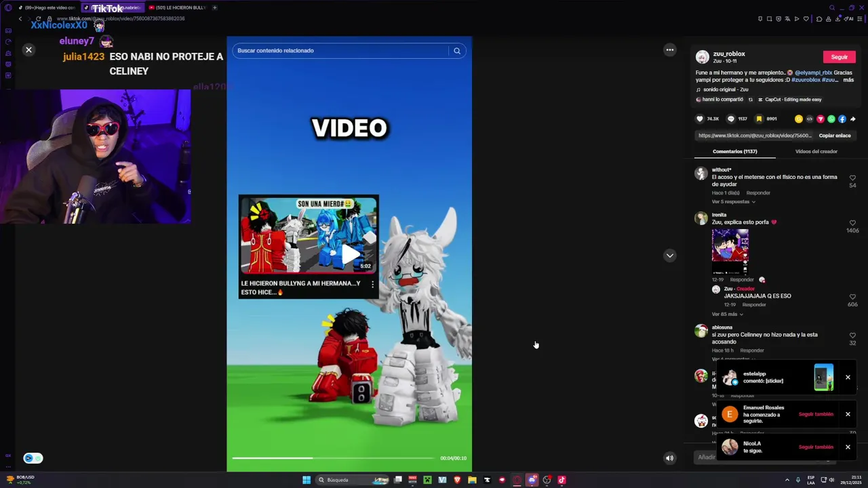868x488 pixels.
Task: Open the Brave browser taskbar icon
Action: (x=457, y=480)
